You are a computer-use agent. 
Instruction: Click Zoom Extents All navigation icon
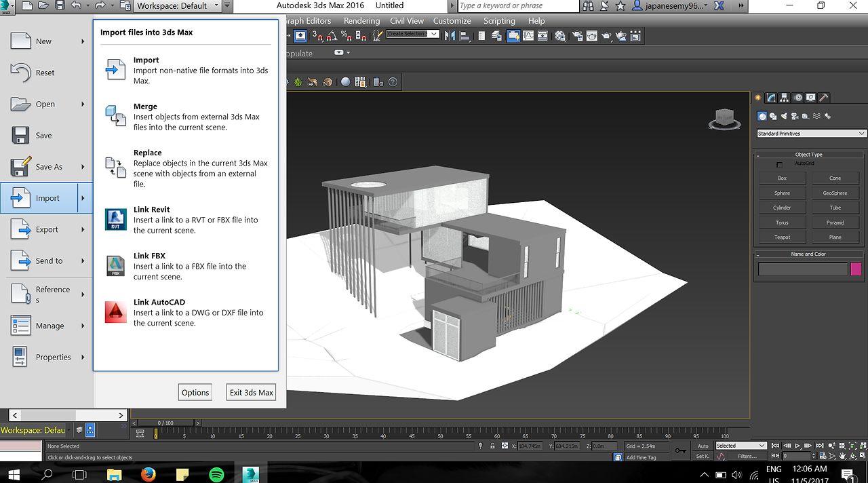pos(863,446)
